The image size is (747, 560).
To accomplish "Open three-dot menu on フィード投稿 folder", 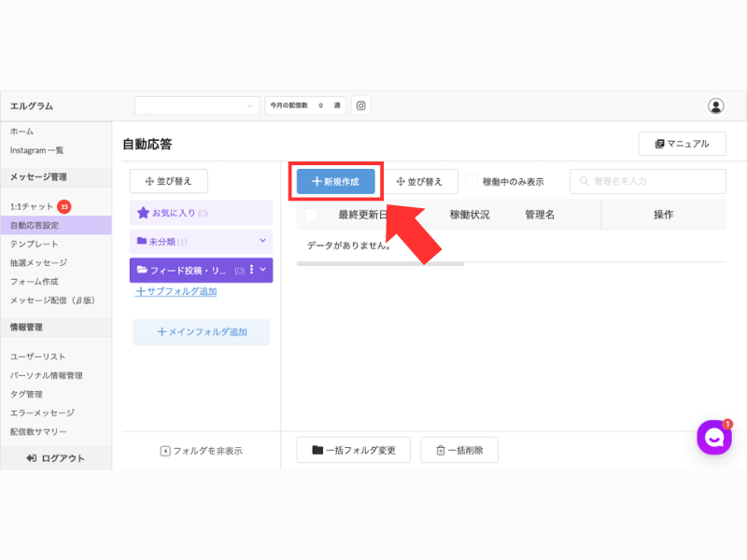I will (251, 270).
